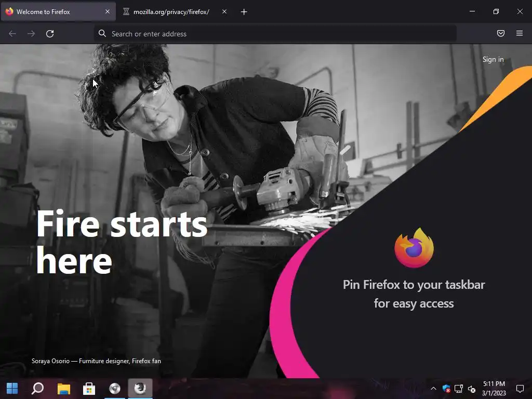Click the search or enter address field
The height and width of the screenshot is (399, 532).
click(275, 34)
